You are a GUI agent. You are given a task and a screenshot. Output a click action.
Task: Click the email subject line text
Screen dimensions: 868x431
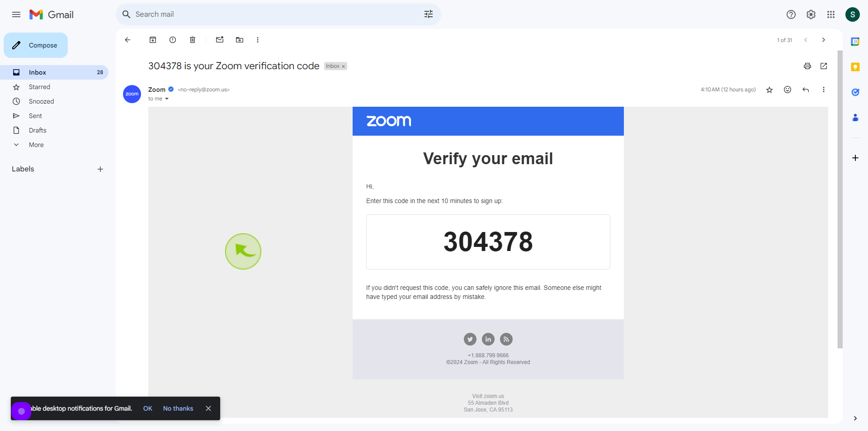click(234, 66)
